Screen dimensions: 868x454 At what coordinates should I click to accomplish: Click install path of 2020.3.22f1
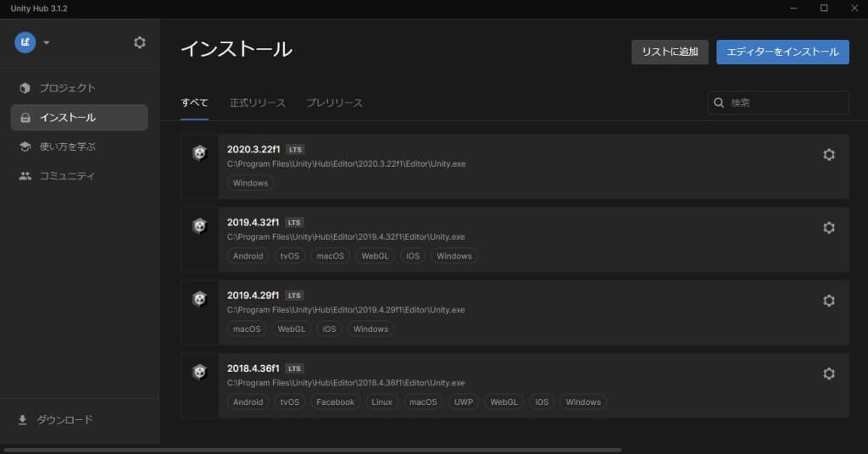(346, 163)
